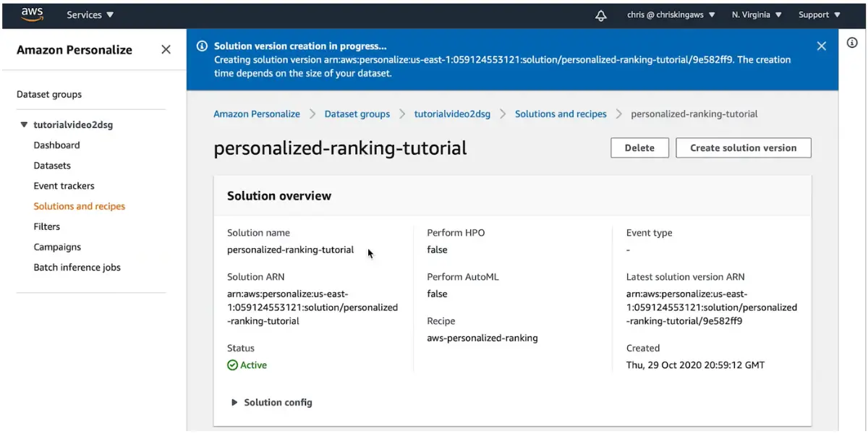Follow the Solutions and recipes breadcrumb link
This screenshot has height=434, width=868.
(x=561, y=114)
